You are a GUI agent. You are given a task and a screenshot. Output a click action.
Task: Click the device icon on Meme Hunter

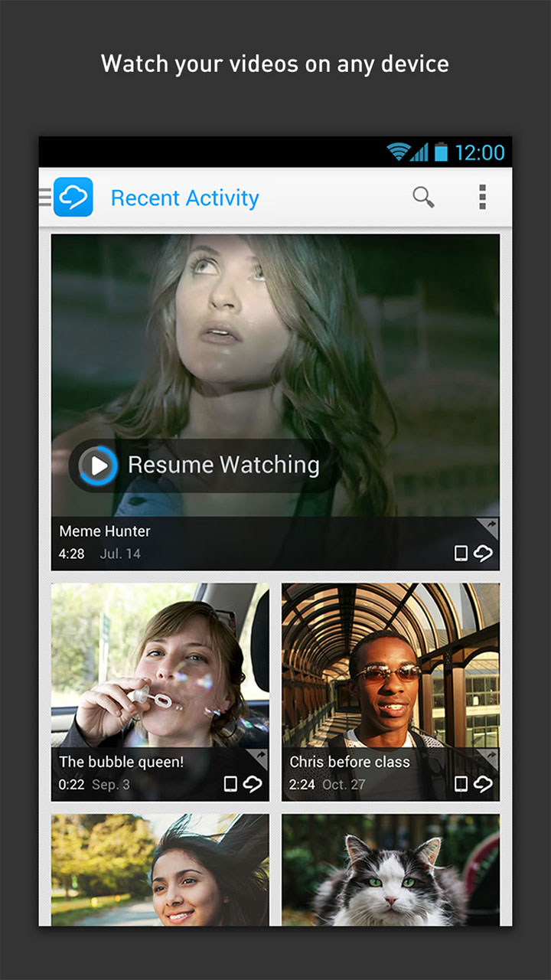[x=461, y=554]
